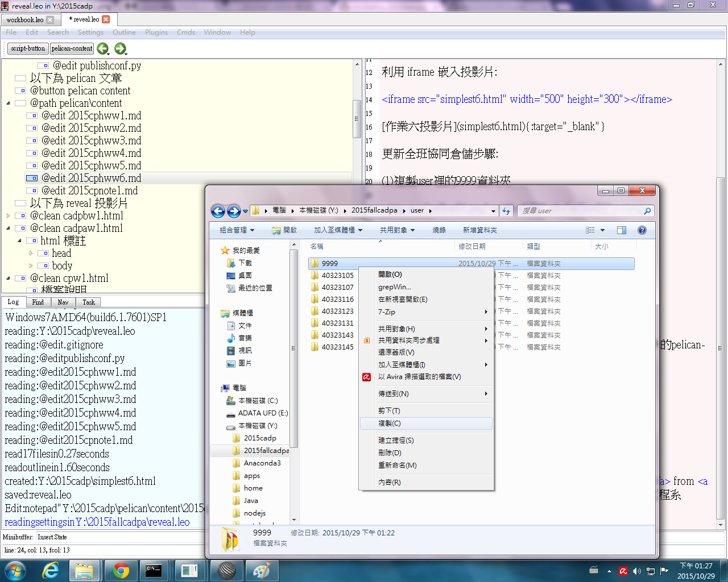Click the Avira icon in system tray
Screen dimensions: 728x582
[623, 571]
